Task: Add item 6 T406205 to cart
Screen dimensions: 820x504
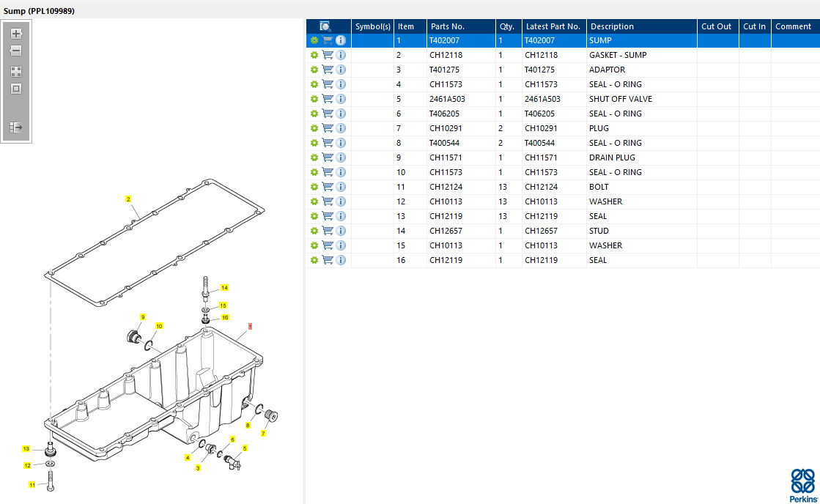Action: coord(328,114)
